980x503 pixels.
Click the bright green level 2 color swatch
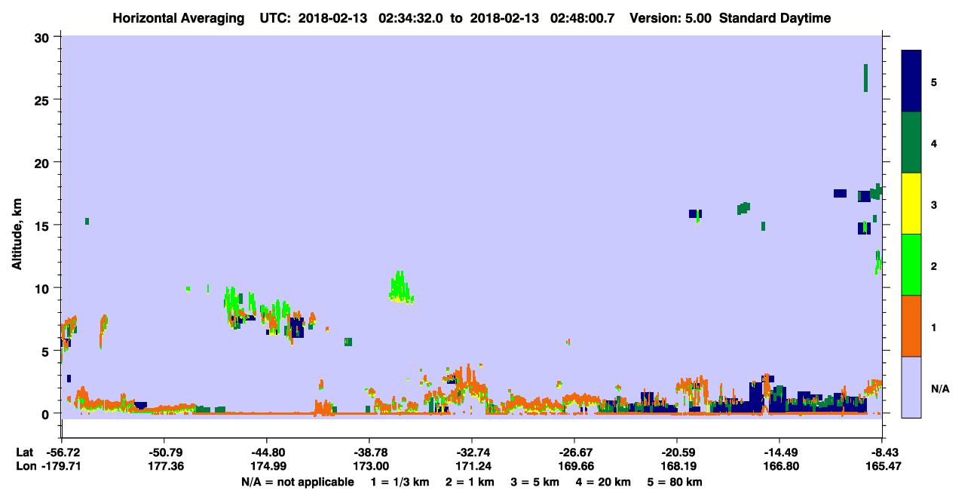[x=911, y=265]
